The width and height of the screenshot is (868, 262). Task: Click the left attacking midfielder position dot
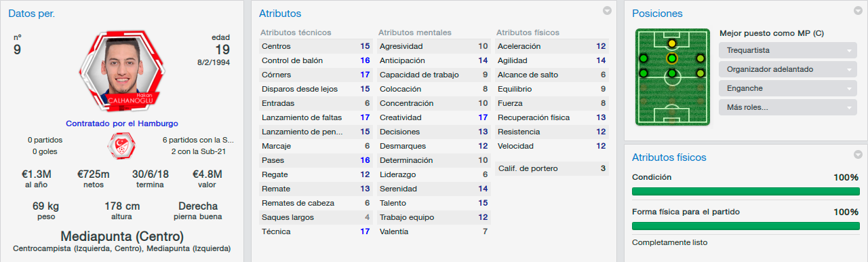point(644,58)
